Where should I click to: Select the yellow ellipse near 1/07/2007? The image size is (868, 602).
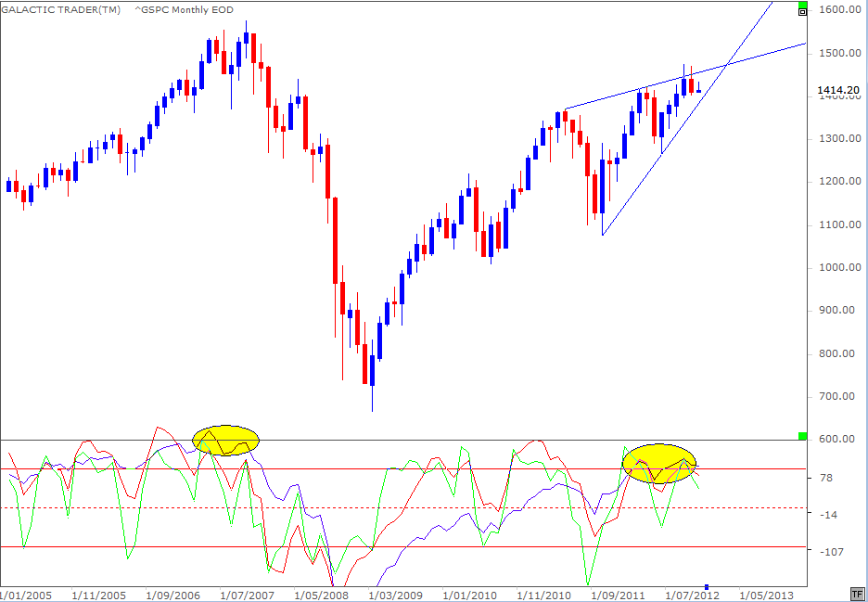click(x=226, y=441)
